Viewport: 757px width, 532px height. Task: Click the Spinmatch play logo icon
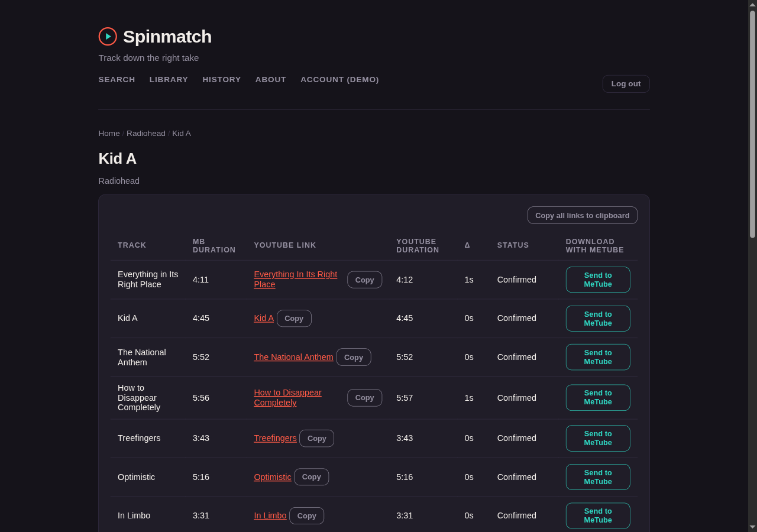tap(108, 37)
